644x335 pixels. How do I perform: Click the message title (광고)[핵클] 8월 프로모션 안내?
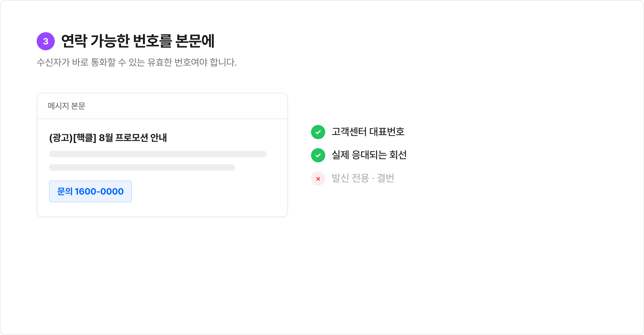[108, 138]
